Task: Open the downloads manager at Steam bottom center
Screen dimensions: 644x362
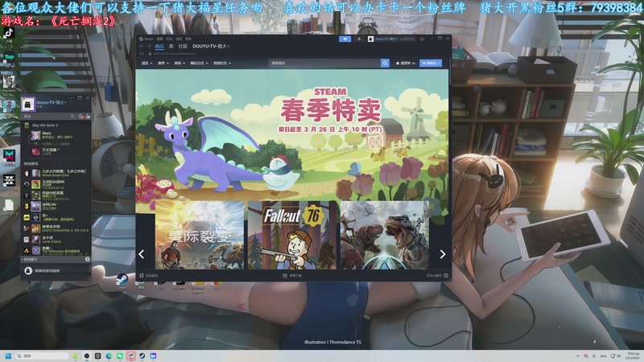Action: pyautogui.click(x=292, y=276)
